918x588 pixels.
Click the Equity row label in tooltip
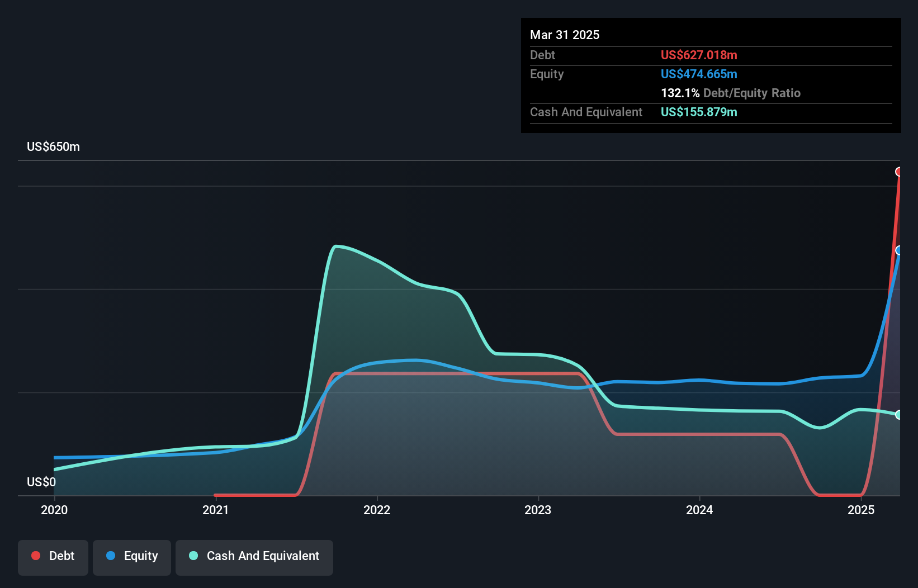547,74
